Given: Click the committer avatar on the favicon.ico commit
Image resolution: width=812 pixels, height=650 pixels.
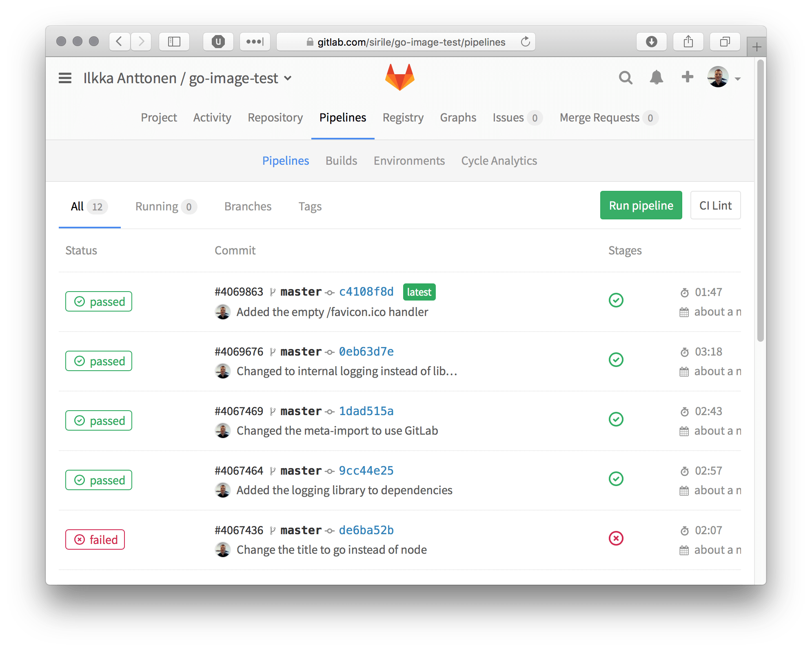Looking at the screenshot, I should [x=223, y=312].
